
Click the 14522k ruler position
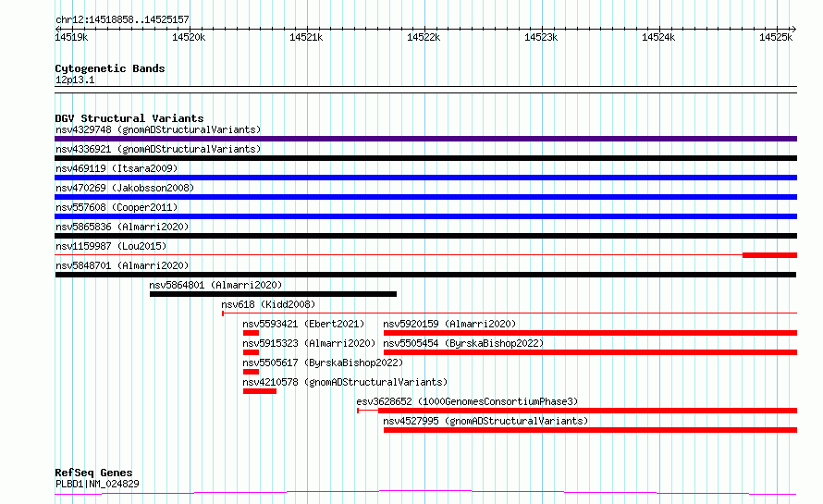tap(424, 37)
